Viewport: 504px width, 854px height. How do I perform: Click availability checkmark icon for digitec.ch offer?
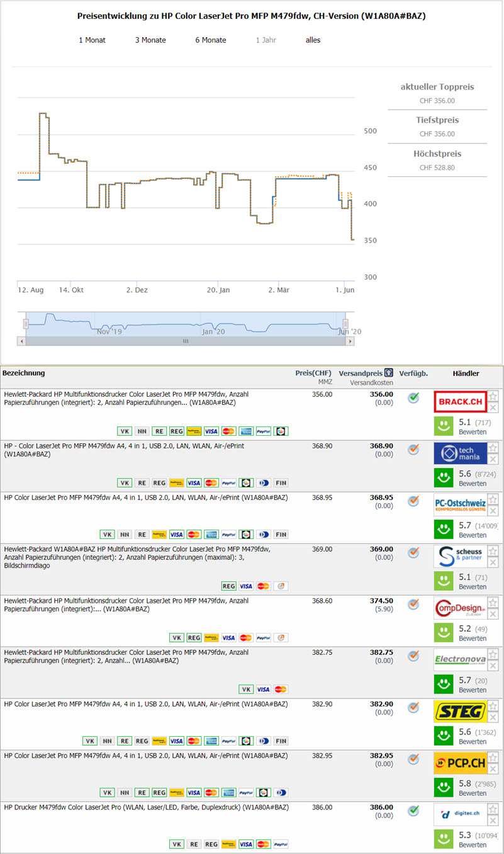(413, 811)
